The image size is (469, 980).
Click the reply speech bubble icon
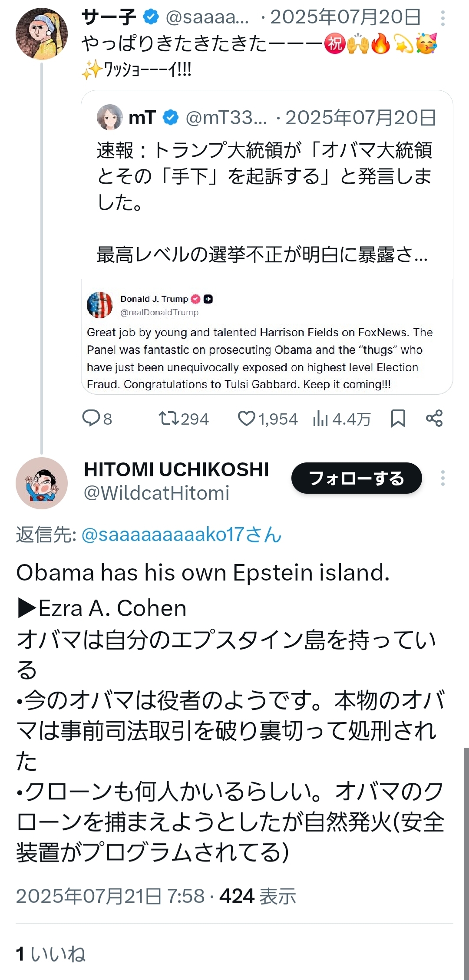[x=91, y=418]
